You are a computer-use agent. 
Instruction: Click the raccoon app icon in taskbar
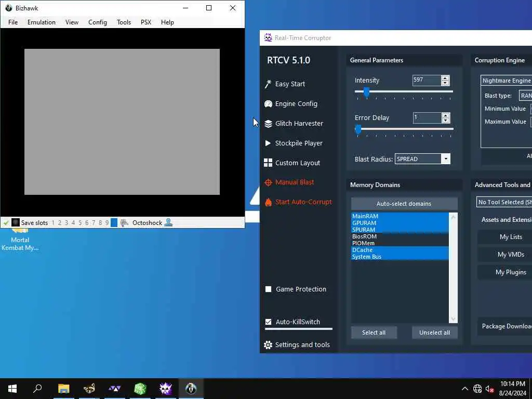[89, 389]
